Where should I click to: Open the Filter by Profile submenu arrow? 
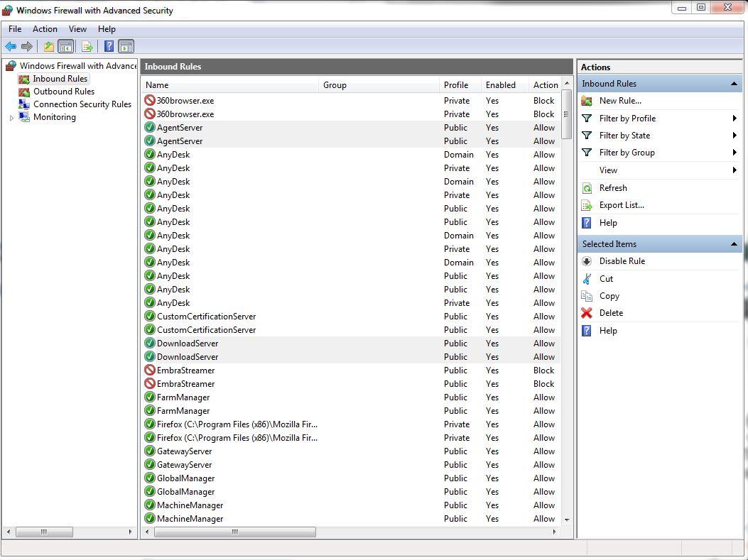coord(735,119)
